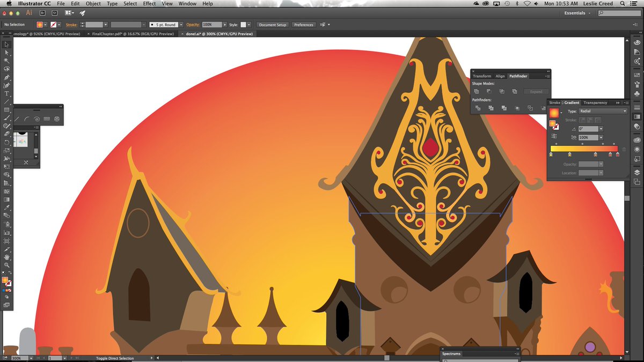644x362 pixels.
Task: Click Minus Front in Pathfinder Shape Modes
Action: (x=489, y=92)
